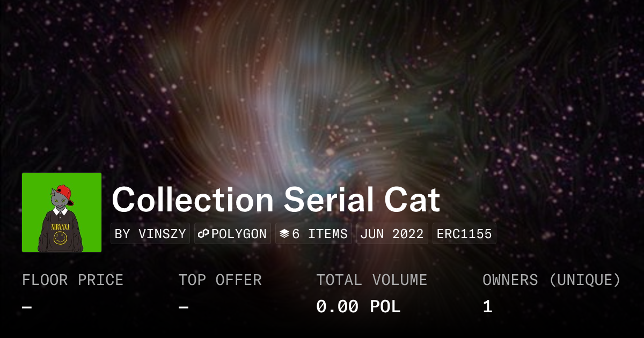Click the 6 ITEMS count text
This screenshot has width=644, height=338.
[x=320, y=234]
